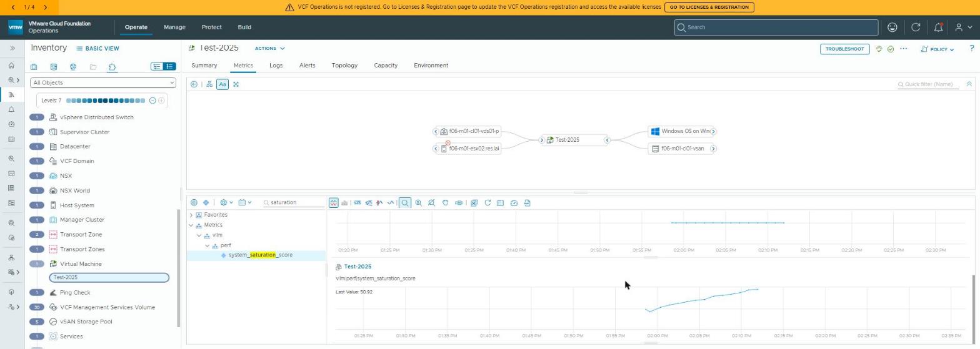Click the more options ellipsis icon

(x=903, y=49)
